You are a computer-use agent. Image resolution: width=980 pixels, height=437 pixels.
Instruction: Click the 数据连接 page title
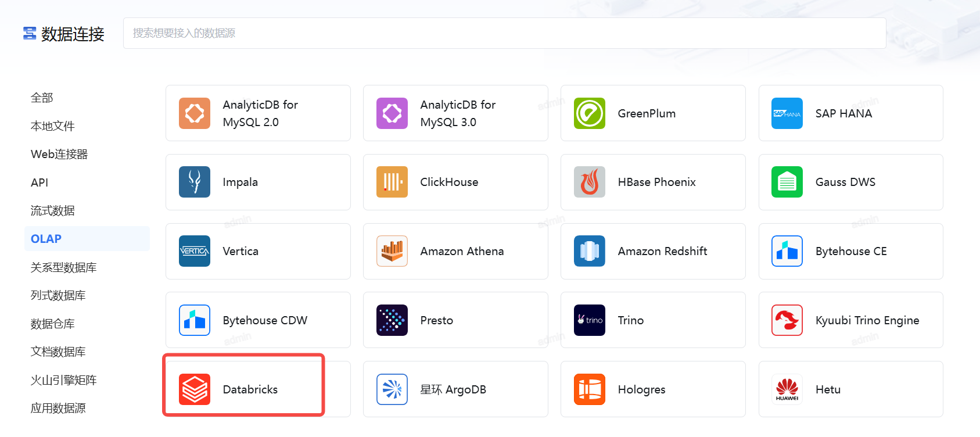(73, 34)
